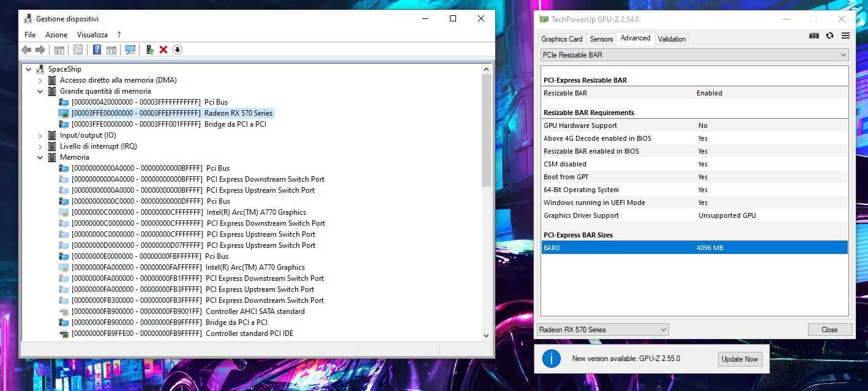Open the Azione menu
The width and height of the screenshot is (868, 391).
(56, 34)
